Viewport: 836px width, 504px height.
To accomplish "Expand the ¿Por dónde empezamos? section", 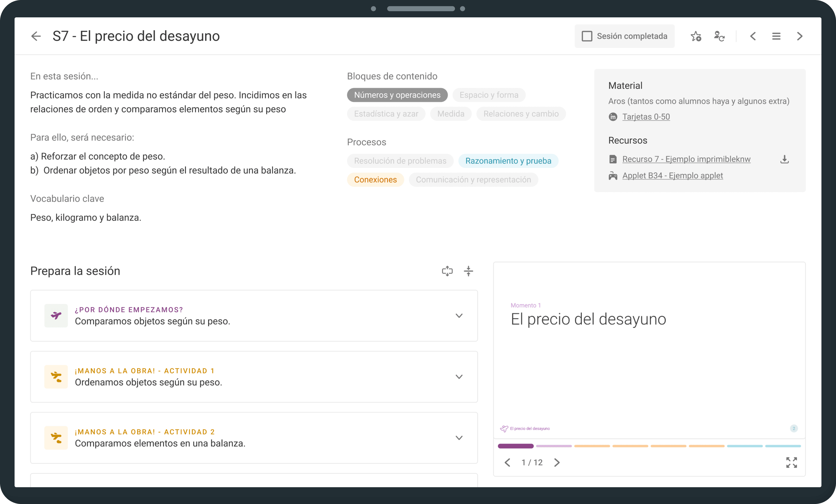I will click(x=459, y=316).
